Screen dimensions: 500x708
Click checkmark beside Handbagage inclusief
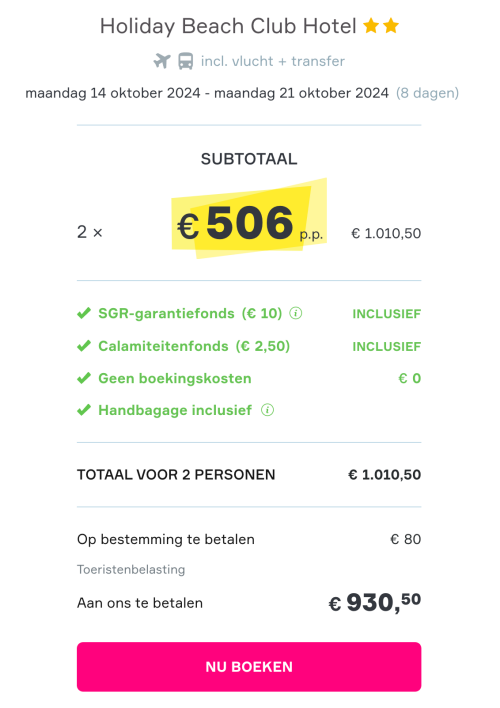pyautogui.click(x=84, y=410)
